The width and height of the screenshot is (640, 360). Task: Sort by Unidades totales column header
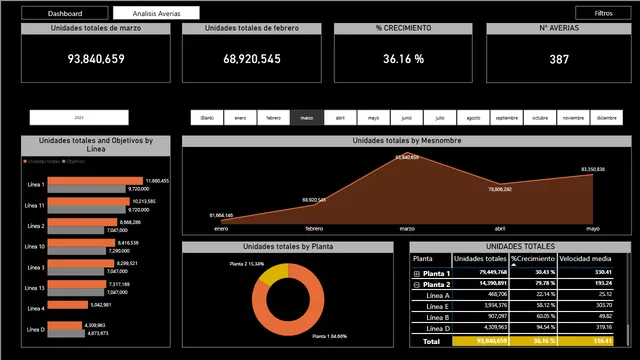click(x=480, y=258)
